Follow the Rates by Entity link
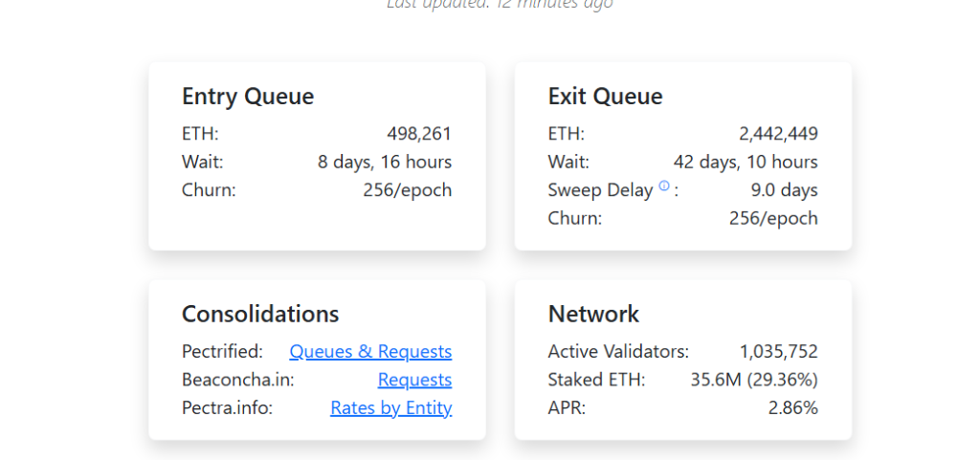Image resolution: width=980 pixels, height=460 pixels. coord(390,408)
